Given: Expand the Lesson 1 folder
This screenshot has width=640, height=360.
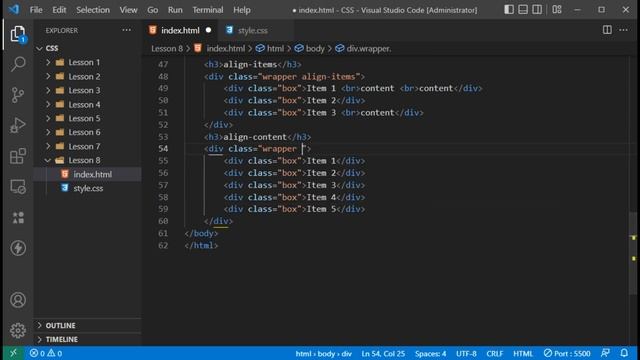Looking at the screenshot, I should coord(48,62).
